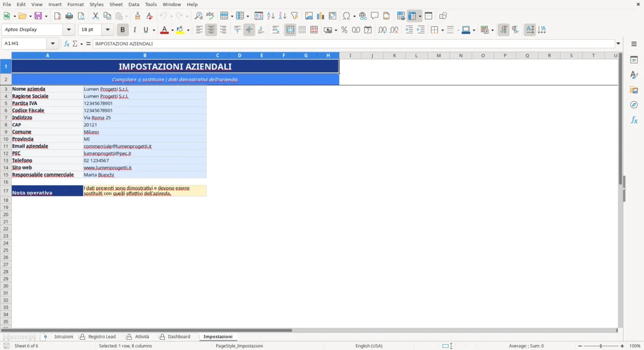Toggle Align Right
Image resolution: width=644 pixels, height=350 pixels.
pos(223,30)
